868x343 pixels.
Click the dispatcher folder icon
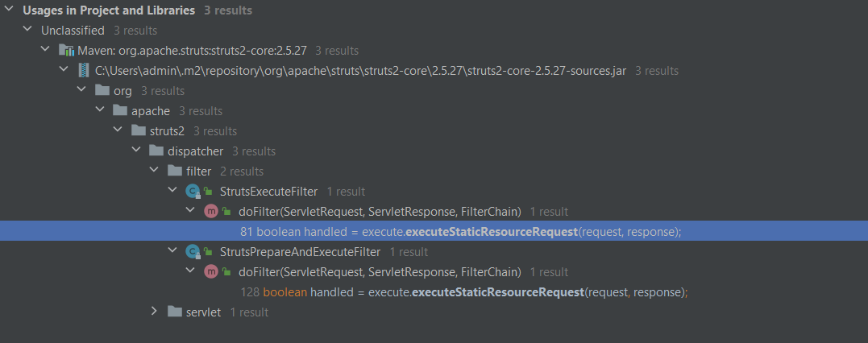pyautogui.click(x=156, y=151)
